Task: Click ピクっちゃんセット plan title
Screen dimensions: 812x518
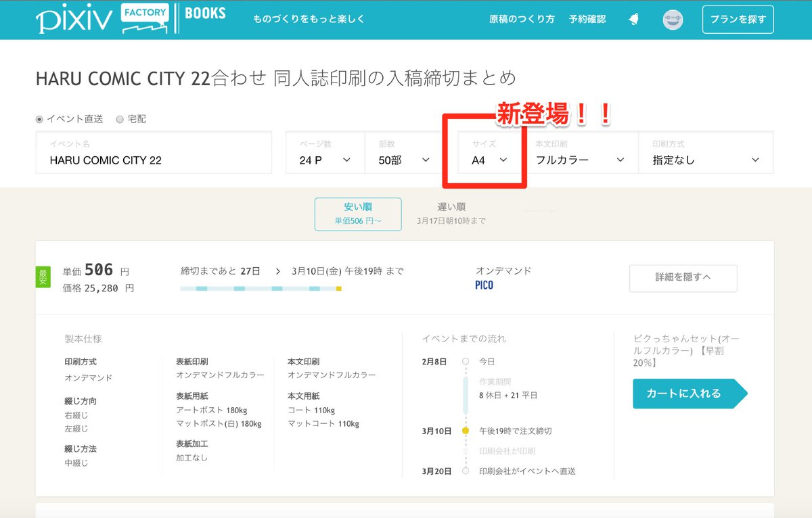Action: pyautogui.click(x=686, y=350)
